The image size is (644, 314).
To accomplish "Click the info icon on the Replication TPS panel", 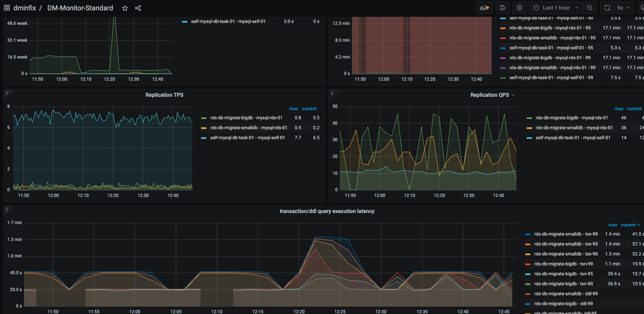I will point(7,93).
